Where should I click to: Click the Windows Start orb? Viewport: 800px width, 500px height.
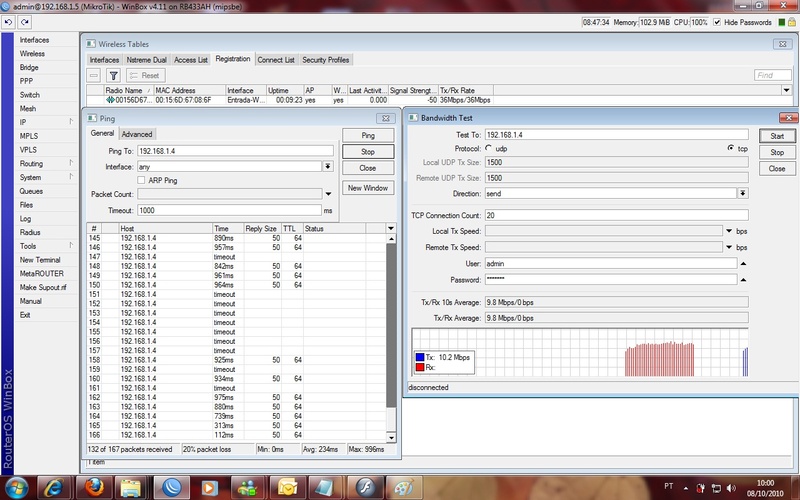[x=18, y=485]
